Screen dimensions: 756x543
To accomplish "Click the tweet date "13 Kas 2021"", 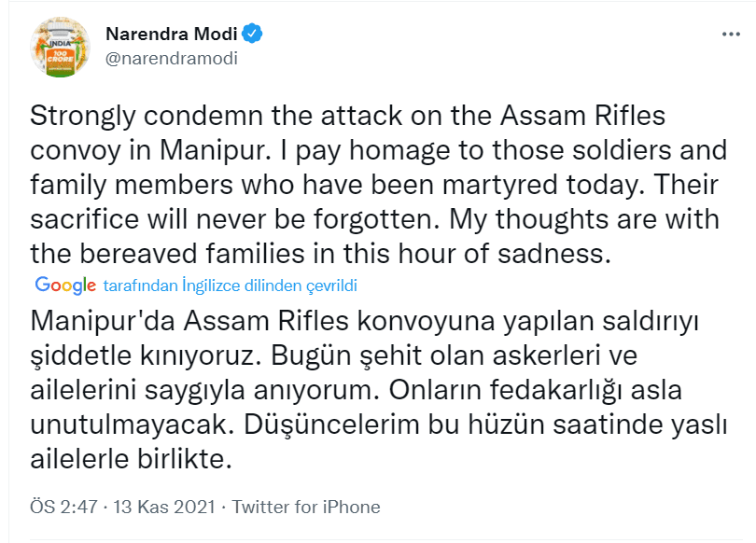I will coord(165,508).
